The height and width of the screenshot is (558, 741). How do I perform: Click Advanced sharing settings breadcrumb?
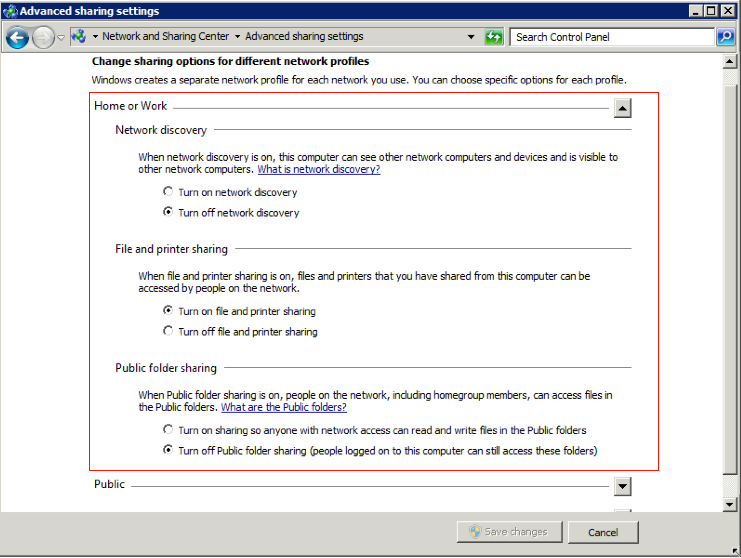[304, 36]
